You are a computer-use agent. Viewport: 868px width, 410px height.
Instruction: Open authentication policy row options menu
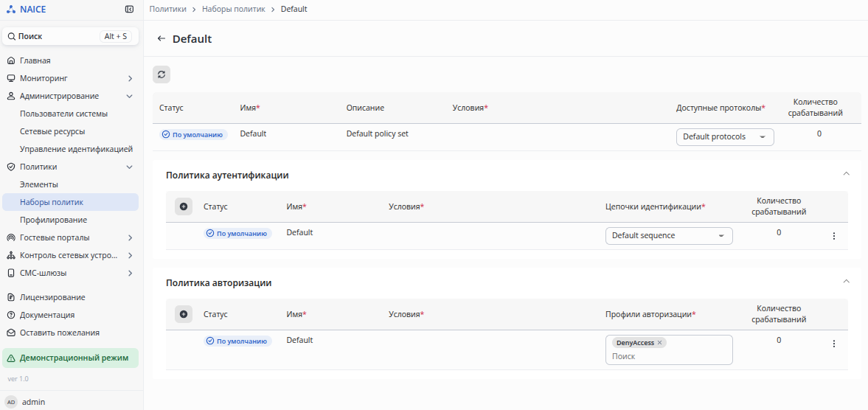tap(834, 236)
